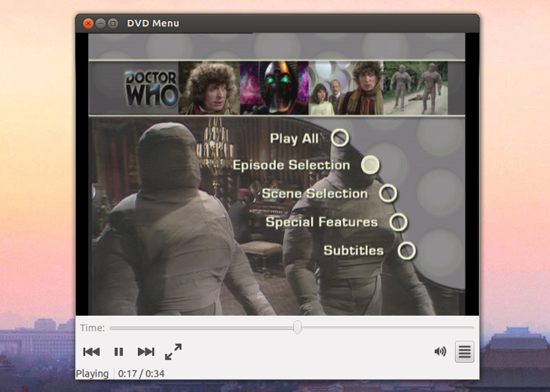Click the circle beside Scene Selection
This screenshot has height=392, width=550.
pyautogui.click(x=388, y=193)
